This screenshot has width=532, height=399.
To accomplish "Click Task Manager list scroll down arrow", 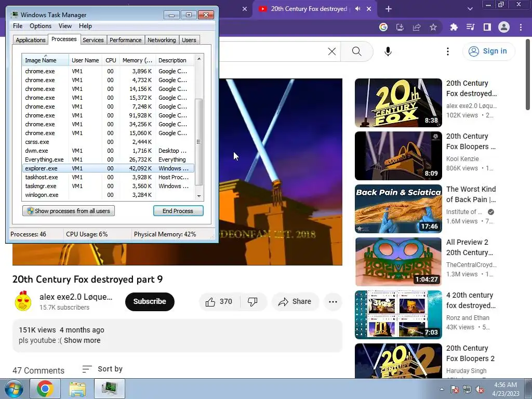I will point(199,196).
